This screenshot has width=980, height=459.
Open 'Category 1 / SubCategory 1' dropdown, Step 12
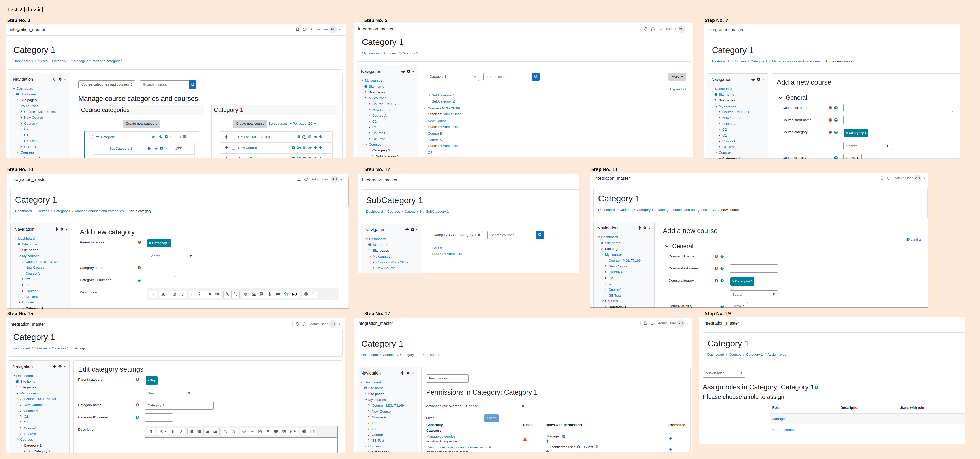pos(457,235)
